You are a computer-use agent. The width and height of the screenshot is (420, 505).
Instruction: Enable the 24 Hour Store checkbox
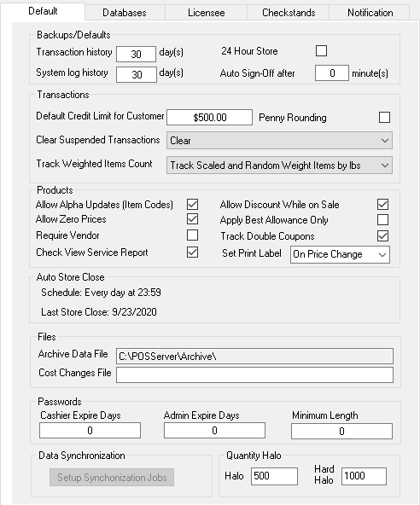[x=321, y=51]
